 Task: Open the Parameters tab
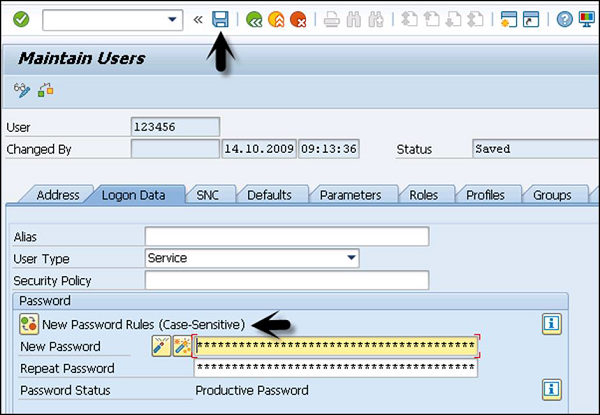351,195
